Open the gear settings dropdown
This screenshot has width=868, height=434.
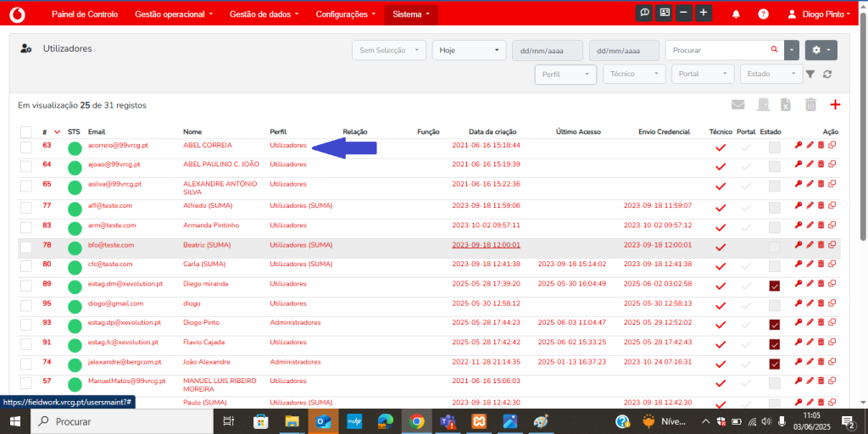pos(821,50)
